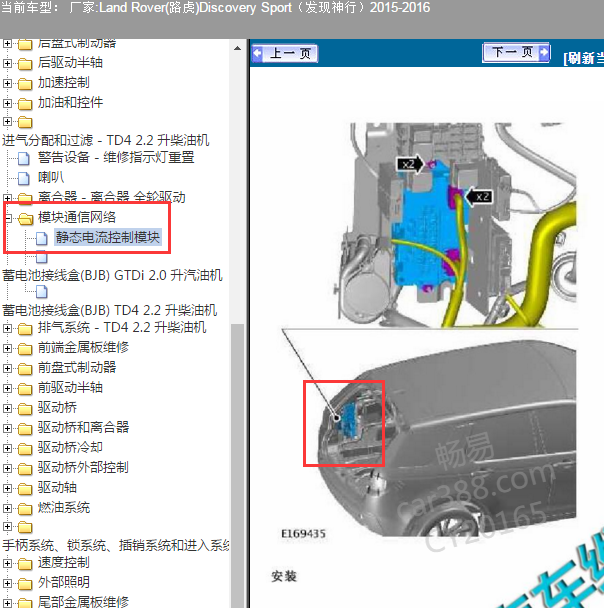Viewport: 604px width, 608px height.
Task: Expand the 后驱动半轴 folder node
Action: (x=7, y=63)
